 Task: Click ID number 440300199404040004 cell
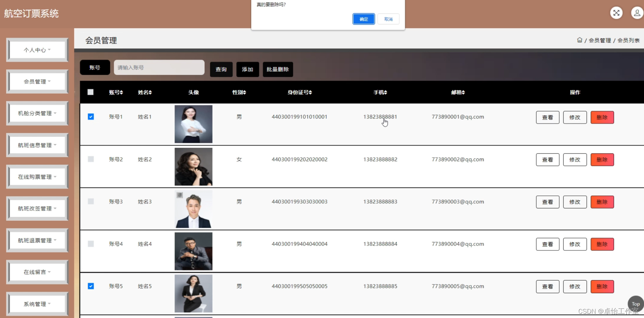point(300,244)
